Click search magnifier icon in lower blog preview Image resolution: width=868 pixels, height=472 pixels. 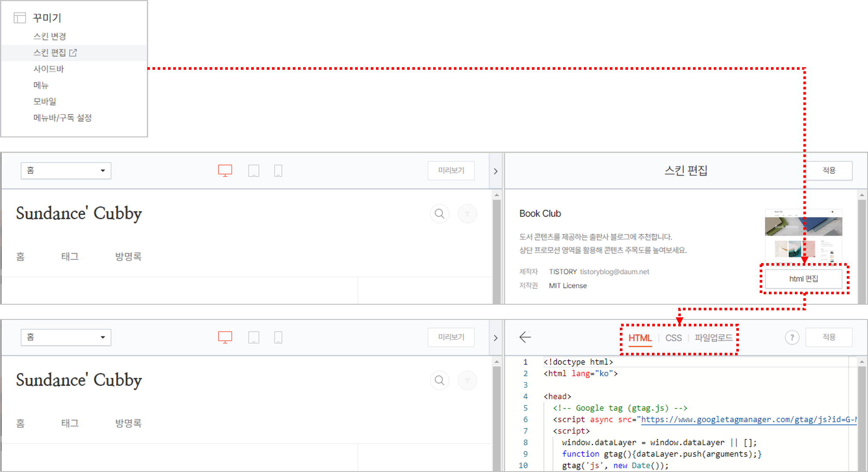point(439,380)
